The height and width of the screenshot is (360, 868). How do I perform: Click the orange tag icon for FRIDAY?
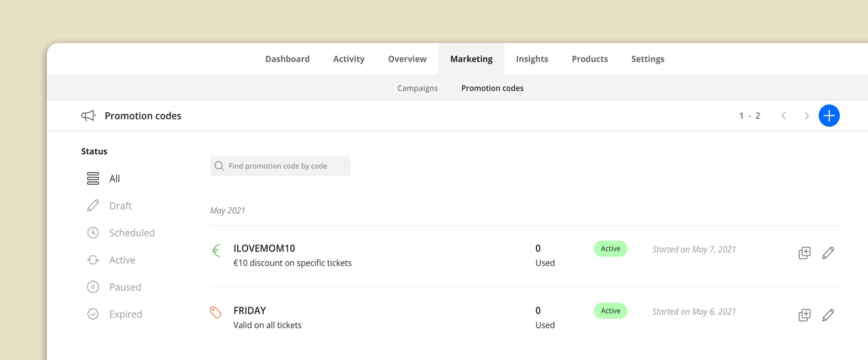pos(216,312)
